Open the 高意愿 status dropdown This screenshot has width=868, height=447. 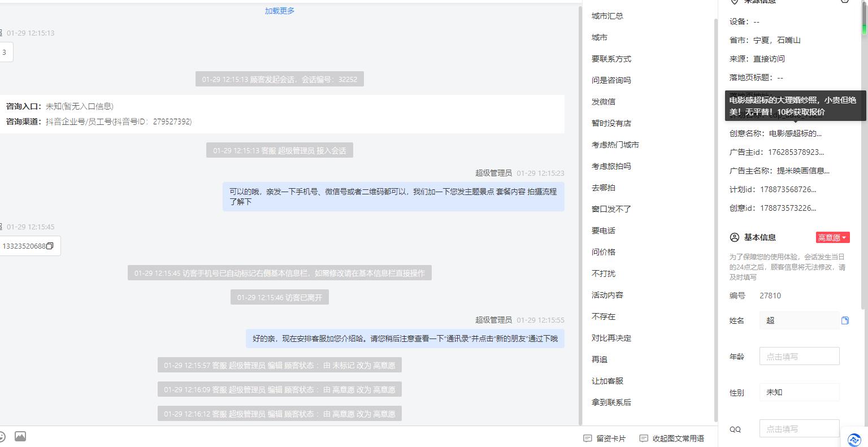click(832, 237)
